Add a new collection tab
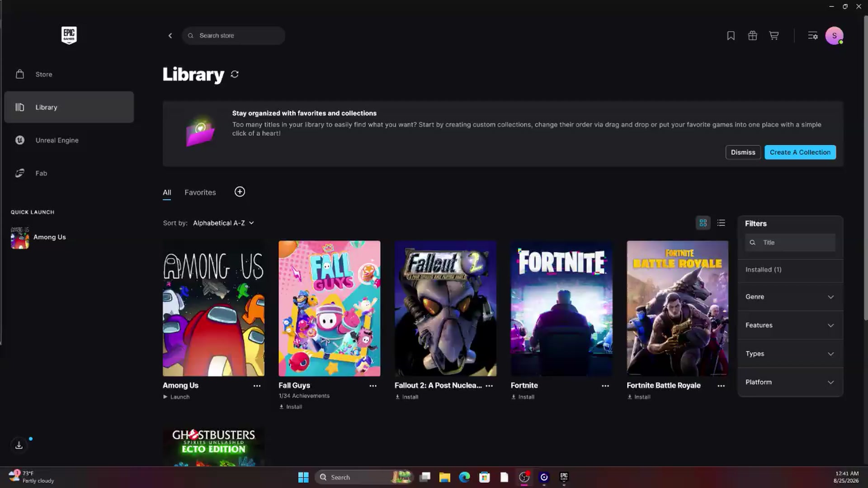 tap(240, 192)
